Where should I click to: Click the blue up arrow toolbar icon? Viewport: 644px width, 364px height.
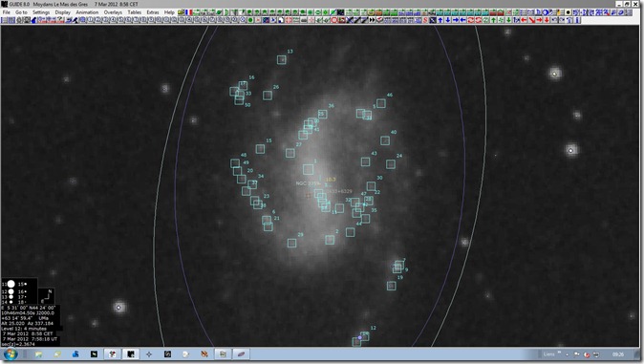pyautogui.click(x=440, y=20)
